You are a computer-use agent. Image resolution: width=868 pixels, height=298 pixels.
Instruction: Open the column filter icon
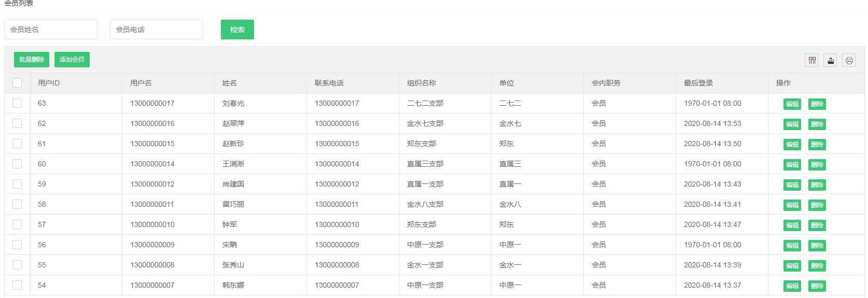click(x=812, y=61)
